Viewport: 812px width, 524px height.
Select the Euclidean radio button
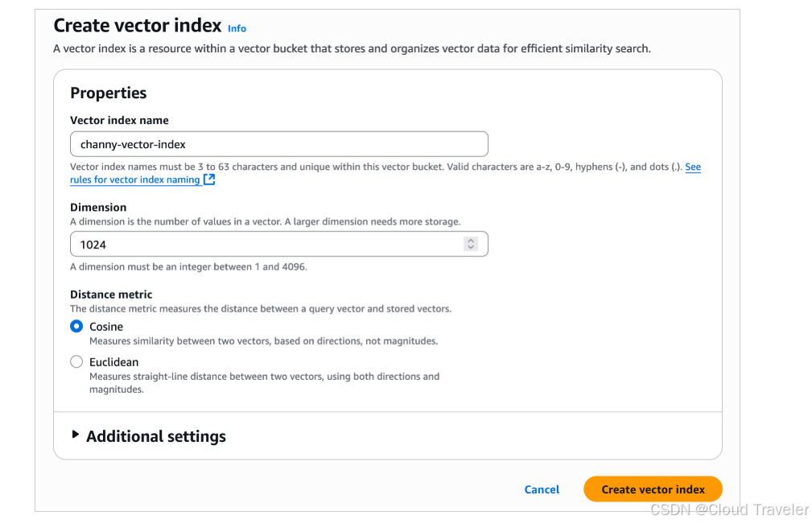tap(76, 362)
